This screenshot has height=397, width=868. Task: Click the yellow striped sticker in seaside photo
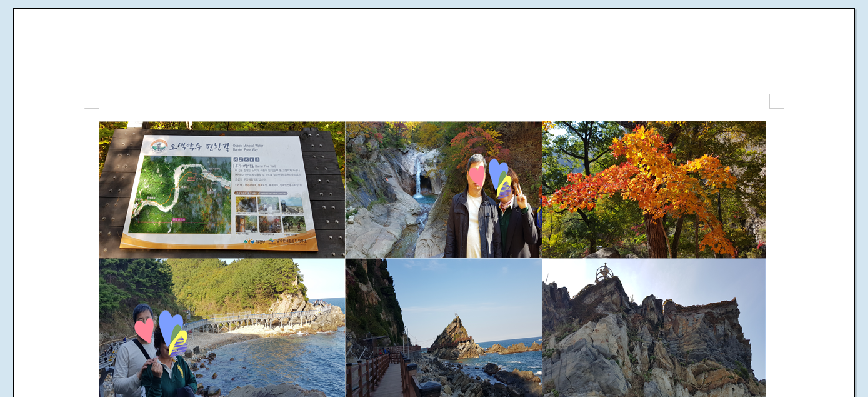(179, 343)
